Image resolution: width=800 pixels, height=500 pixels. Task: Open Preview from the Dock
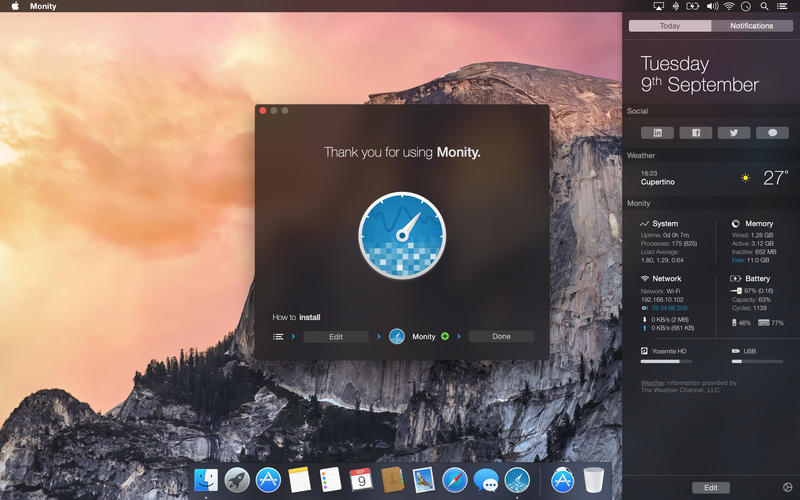(x=423, y=480)
